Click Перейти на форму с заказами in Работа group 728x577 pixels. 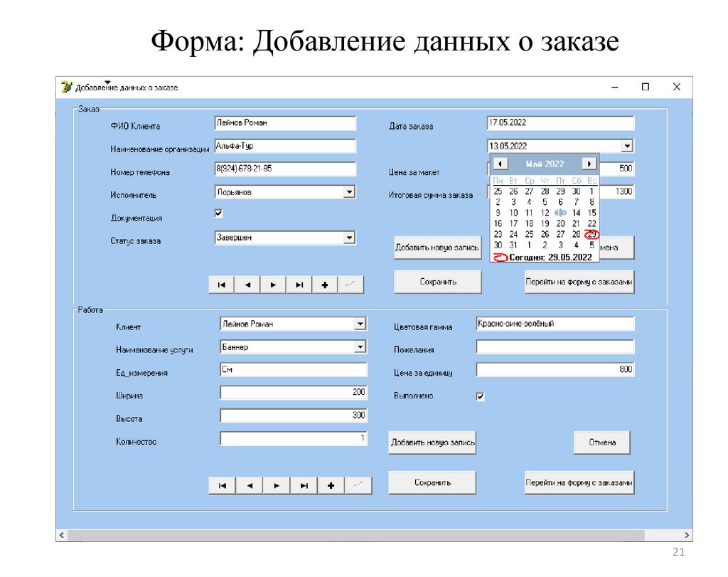579,482
